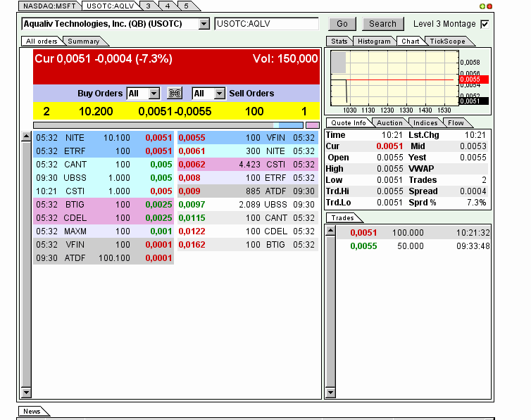The width and height of the screenshot is (531, 420).
Task: Click the black 0,0051 price marker on chart
Action: [x=474, y=101]
